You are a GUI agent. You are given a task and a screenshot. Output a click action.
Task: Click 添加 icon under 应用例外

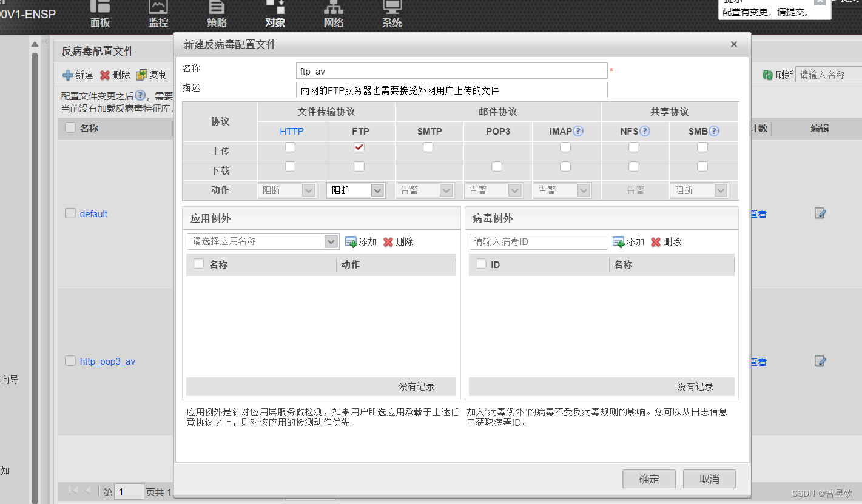(351, 241)
